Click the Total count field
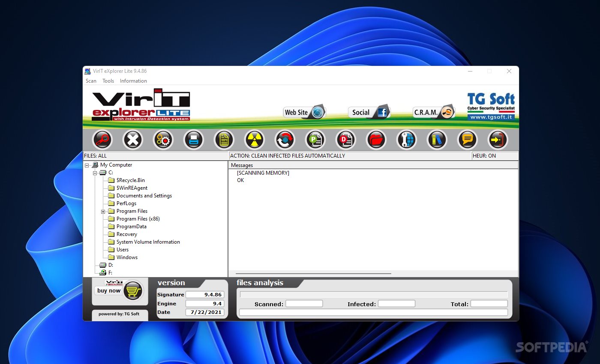Image resolution: width=600 pixels, height=364 pixels. point(489,304)
